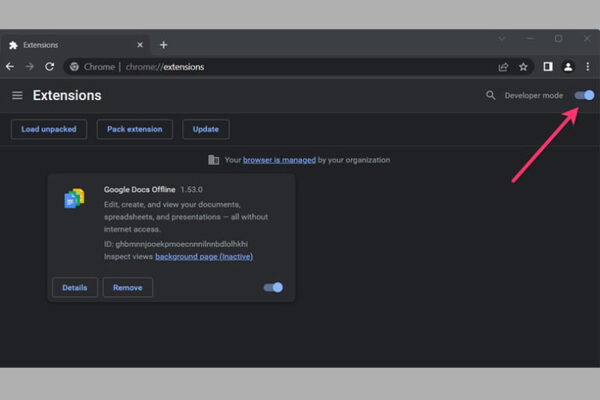The image size is (600, 400).
Task: Click the Pack extension button
Action: click(135, 129)
